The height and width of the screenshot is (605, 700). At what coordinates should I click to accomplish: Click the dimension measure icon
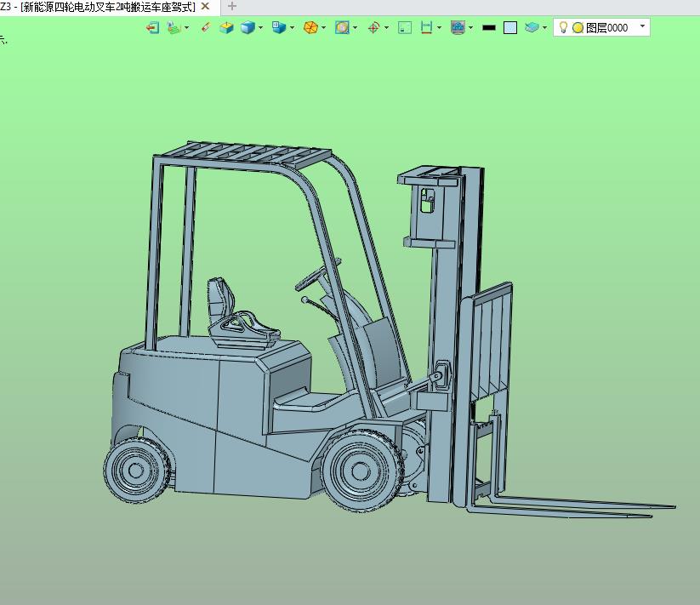tap(426, 28)
